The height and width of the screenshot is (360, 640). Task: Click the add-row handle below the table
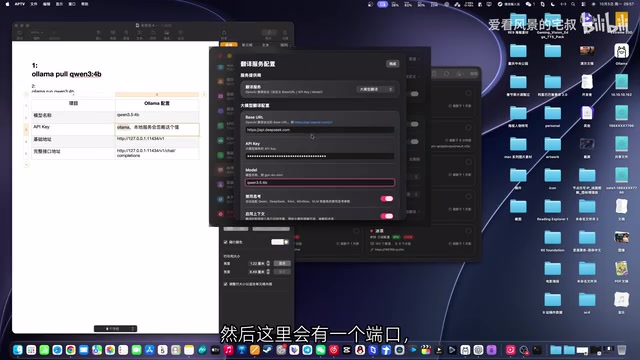[x=27, y=164]
